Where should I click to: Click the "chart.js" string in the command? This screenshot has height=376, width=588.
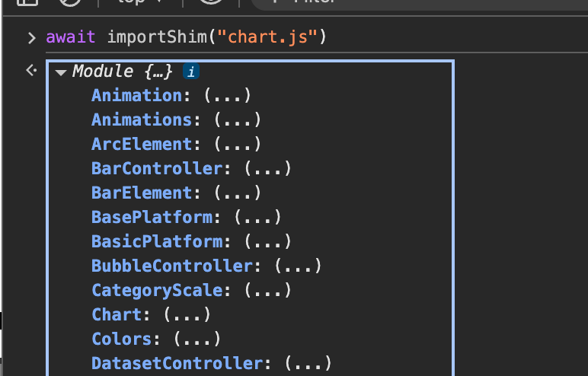coord(267,37)
